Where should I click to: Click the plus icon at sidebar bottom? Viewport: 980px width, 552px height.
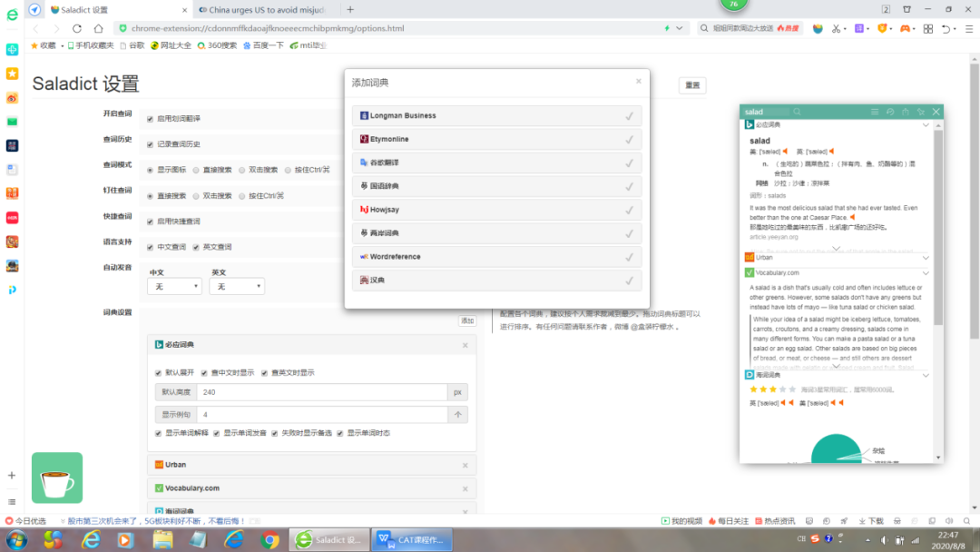coord(12,475)
